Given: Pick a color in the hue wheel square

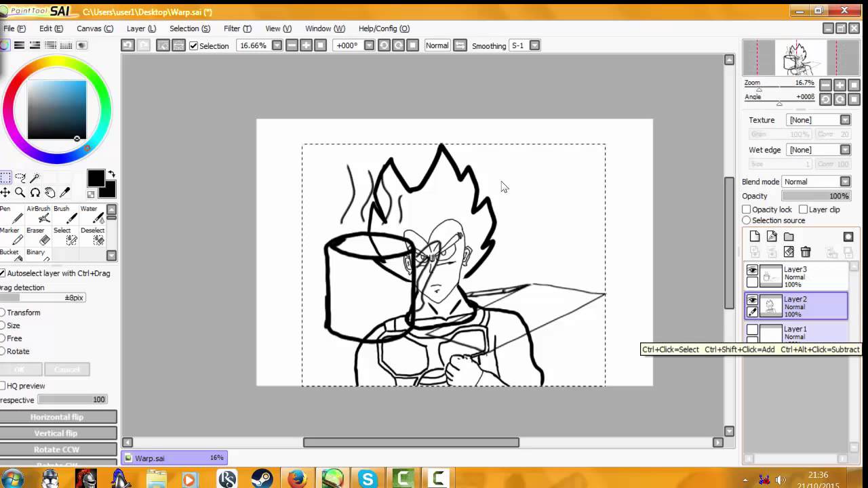Looking at the screenshot, I should [57, 110].
